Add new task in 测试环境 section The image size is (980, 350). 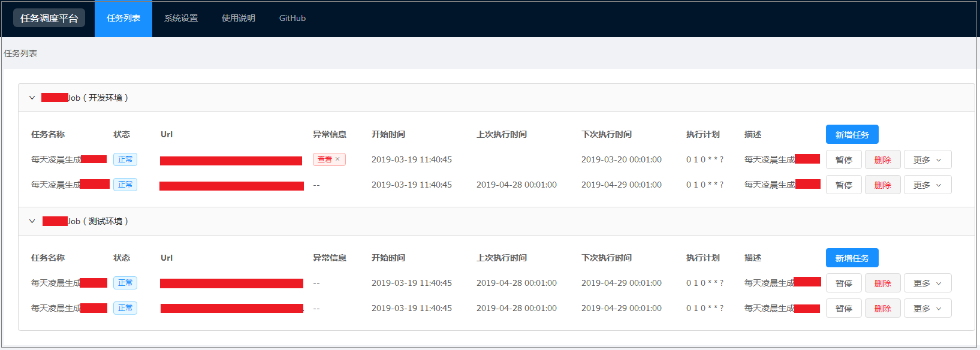tap(852, 258)
